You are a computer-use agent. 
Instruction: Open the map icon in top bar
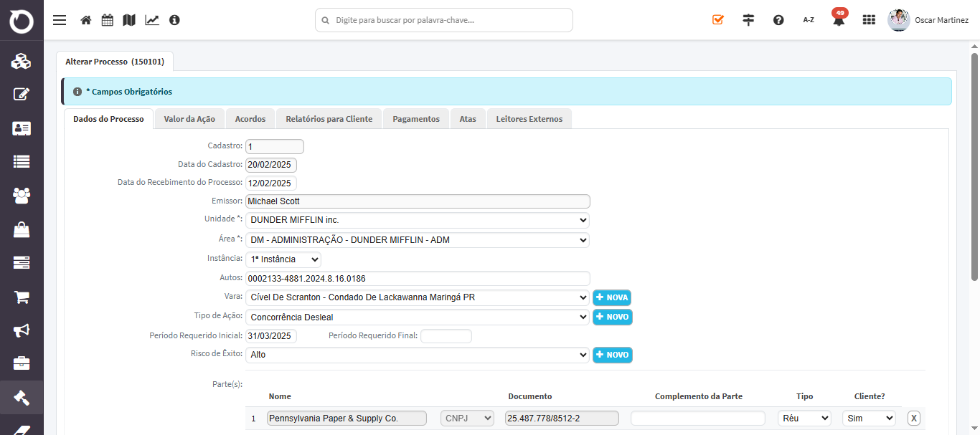tap(129, 20)
